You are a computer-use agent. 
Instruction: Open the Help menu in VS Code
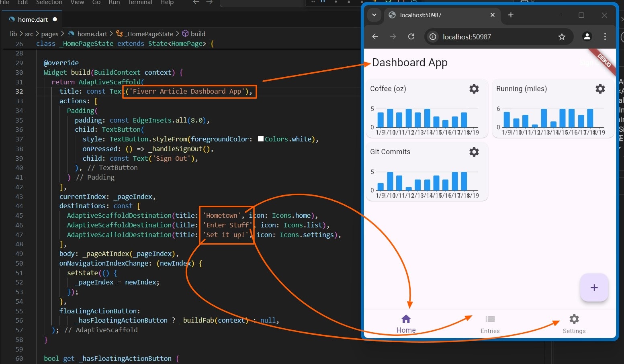pos(167,2)
